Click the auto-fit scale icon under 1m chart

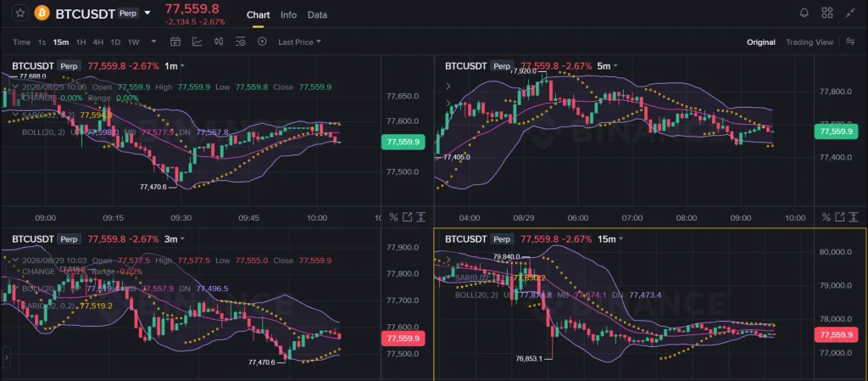pos(420,217)
